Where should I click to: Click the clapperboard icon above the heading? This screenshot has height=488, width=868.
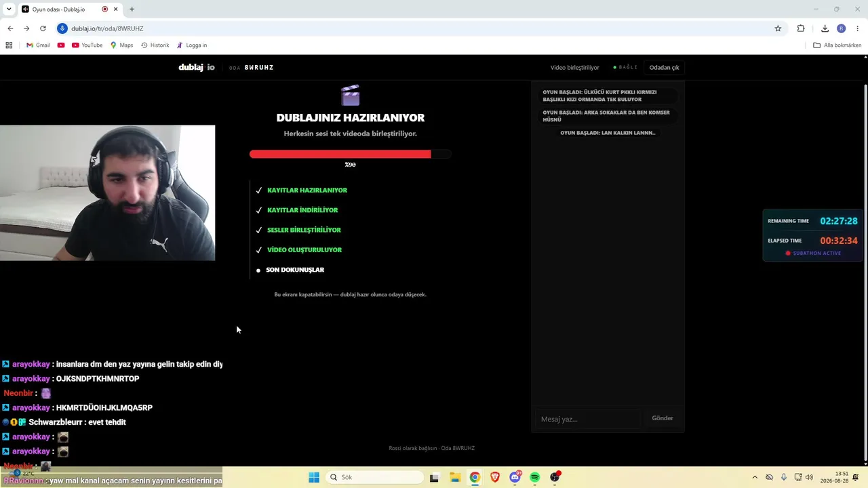pos(351,95)
